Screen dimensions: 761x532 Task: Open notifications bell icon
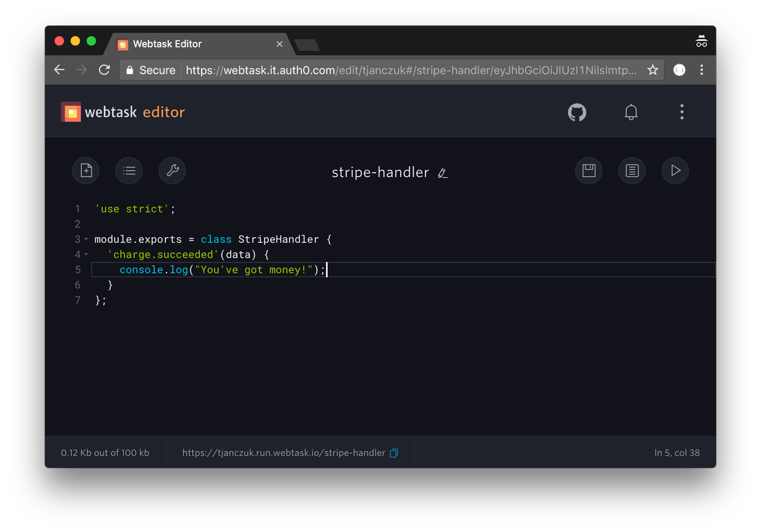[x=631, y=113]
